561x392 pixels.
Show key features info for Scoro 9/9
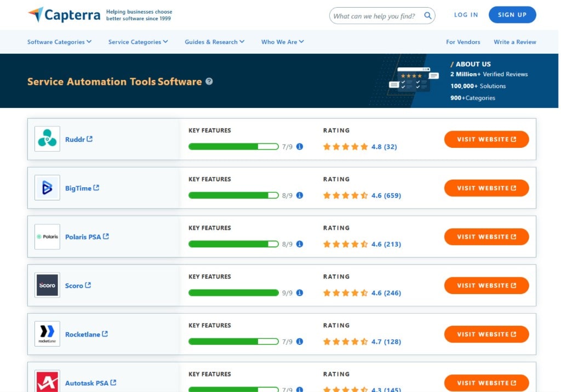(300, 293)
